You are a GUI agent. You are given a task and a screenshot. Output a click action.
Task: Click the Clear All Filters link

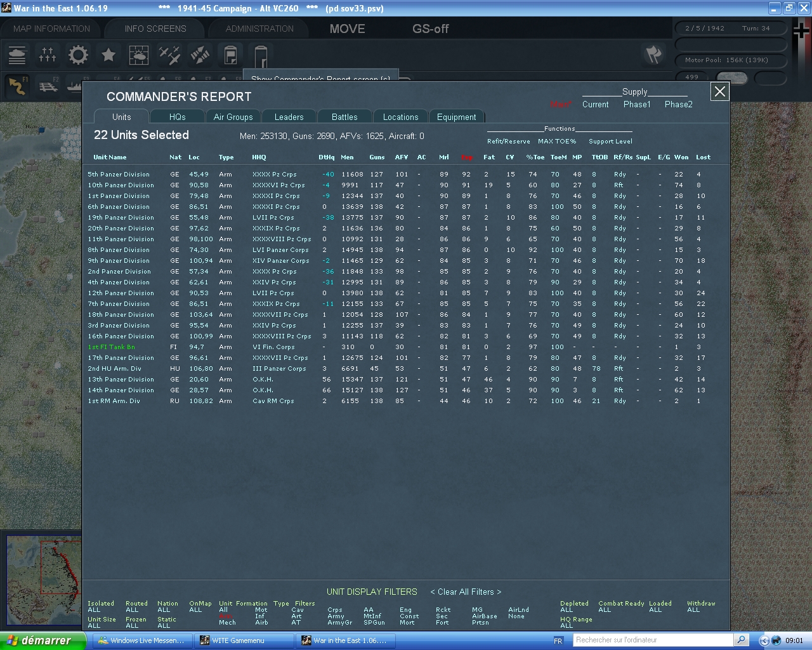(x=466, y=592)
